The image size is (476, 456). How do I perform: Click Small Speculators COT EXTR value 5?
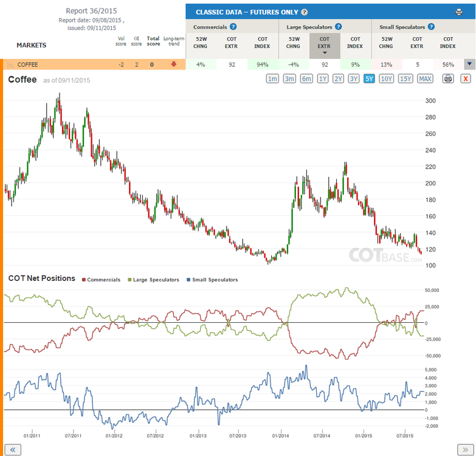pyautogui.click(x=418, y=64)
